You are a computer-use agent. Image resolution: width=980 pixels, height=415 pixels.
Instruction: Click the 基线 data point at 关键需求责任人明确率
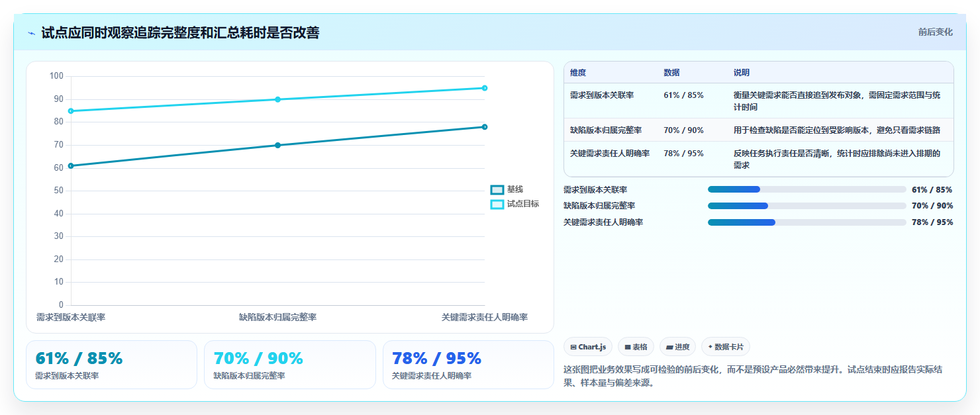485,127
